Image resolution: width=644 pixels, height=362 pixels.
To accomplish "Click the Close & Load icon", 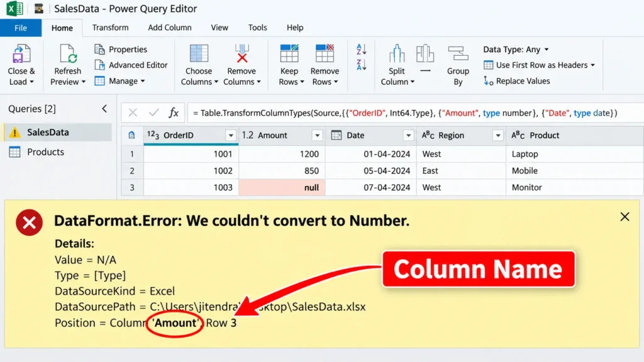I will click(x=21, y=54).
